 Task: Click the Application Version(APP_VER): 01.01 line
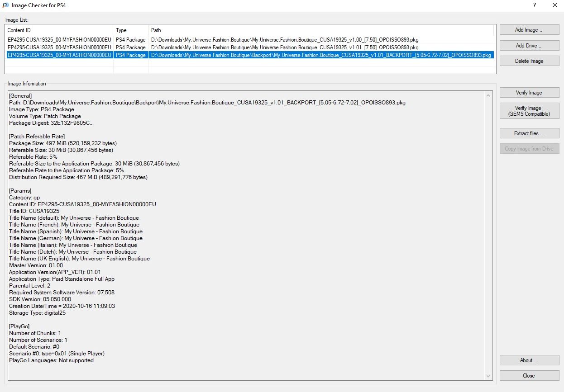point(55,272)
